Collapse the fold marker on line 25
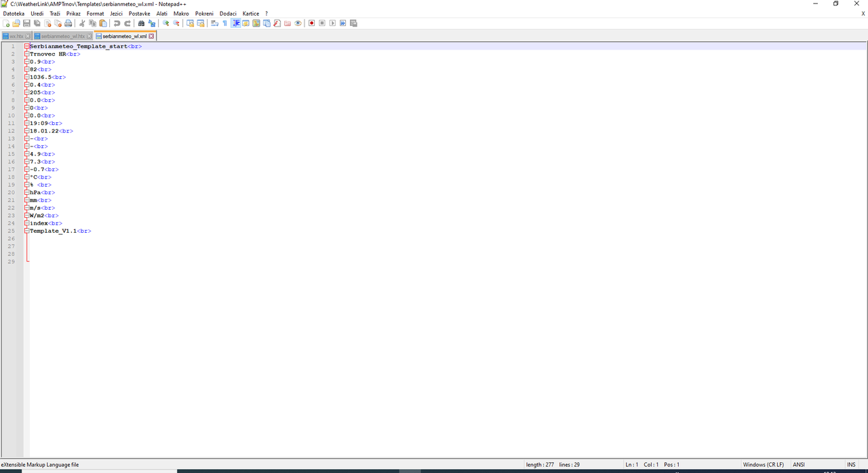 point(27,231)
